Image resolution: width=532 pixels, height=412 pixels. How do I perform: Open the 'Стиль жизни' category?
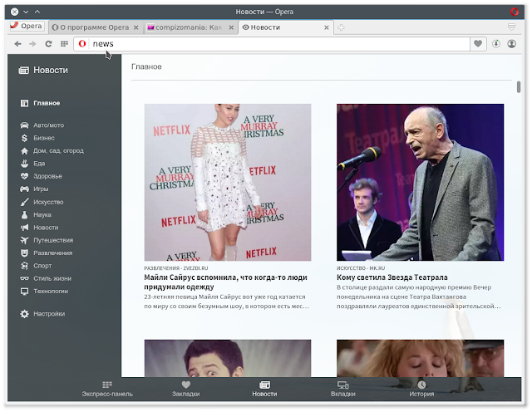(x=46, y=278)
